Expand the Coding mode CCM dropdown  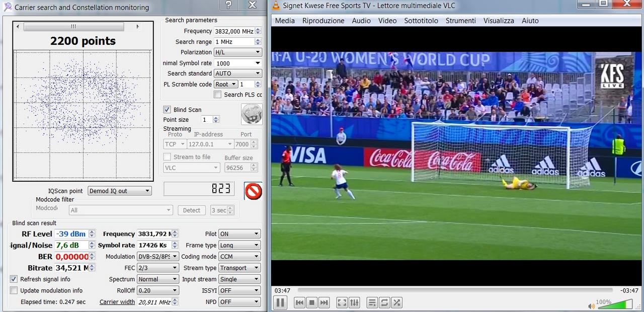click(x=239, y=256)
